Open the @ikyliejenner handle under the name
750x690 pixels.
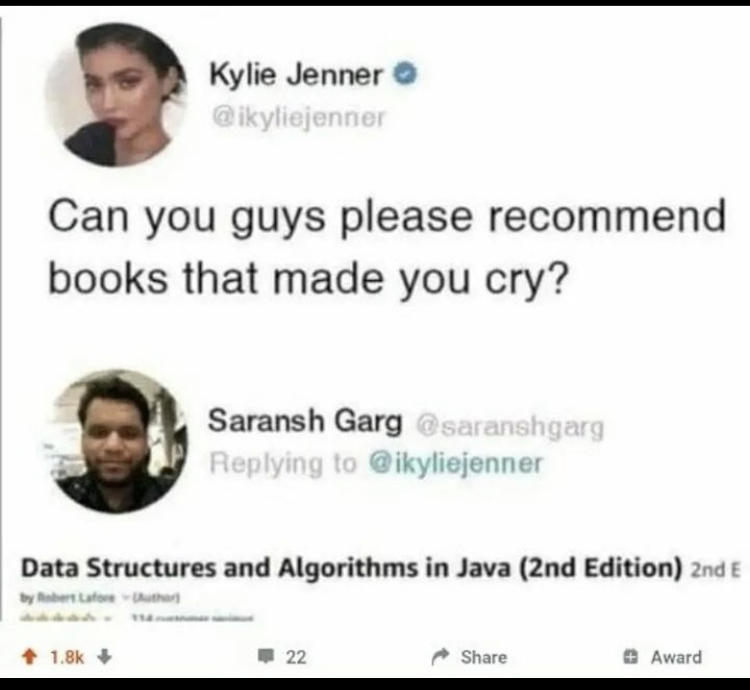coord(298,118)
